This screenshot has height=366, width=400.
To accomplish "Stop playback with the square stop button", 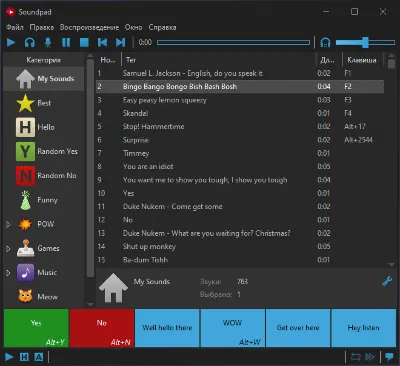I will 84,42.
